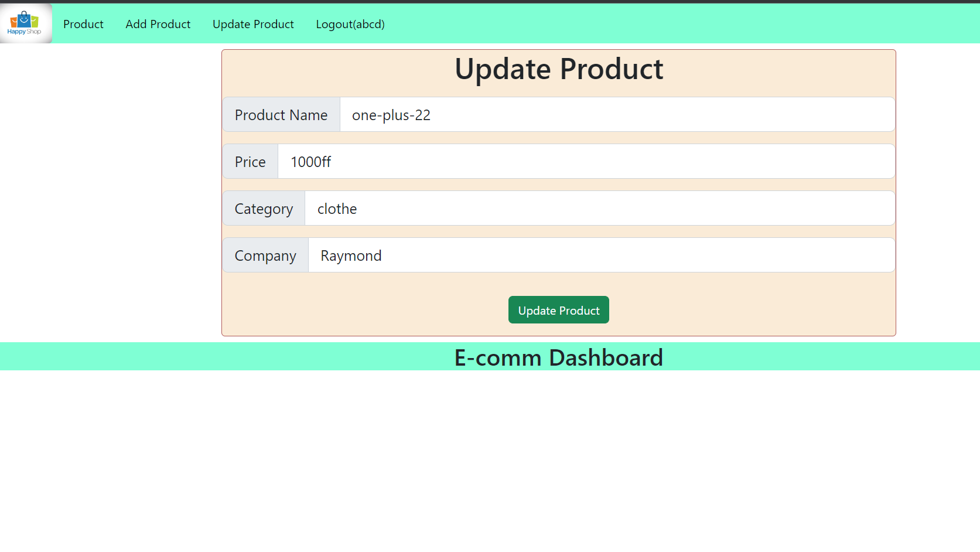The width and height of the screenshot is (980, 552).
Task: Click the Product Name label
Action: pos(281,114)
